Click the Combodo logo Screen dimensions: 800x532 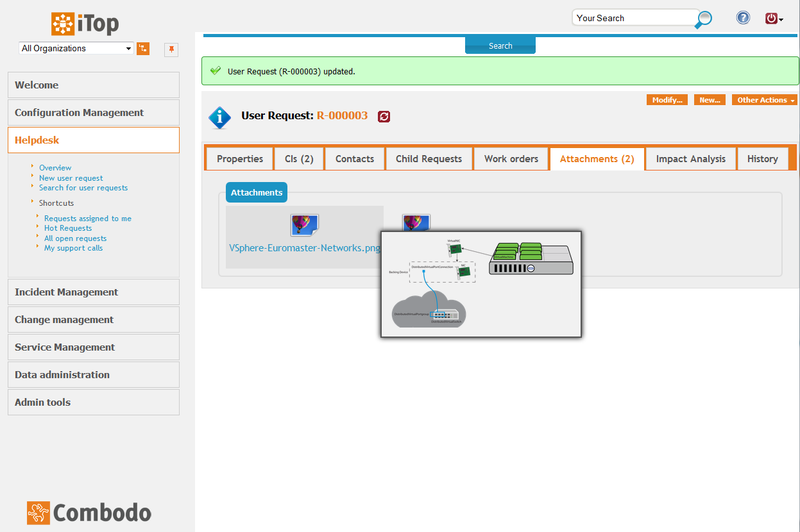[x=89, y=513]
